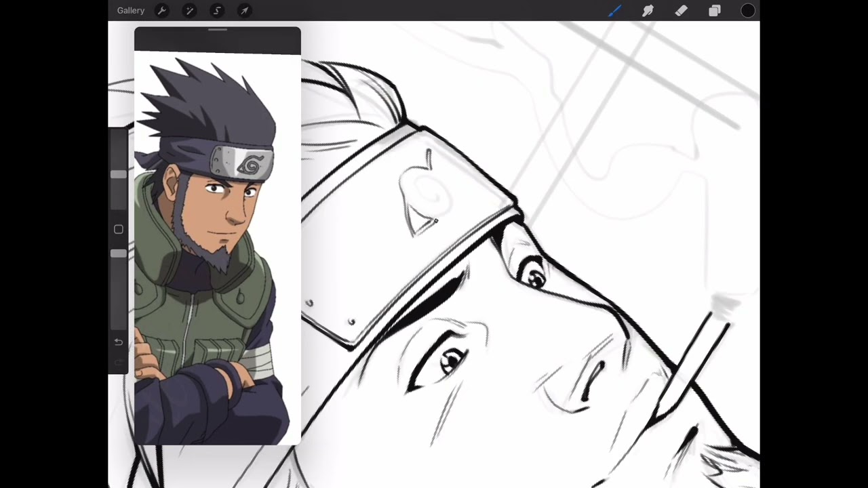Tap the character reference image
The width and height of the screenshot is (868, 488).
[217, 249]
